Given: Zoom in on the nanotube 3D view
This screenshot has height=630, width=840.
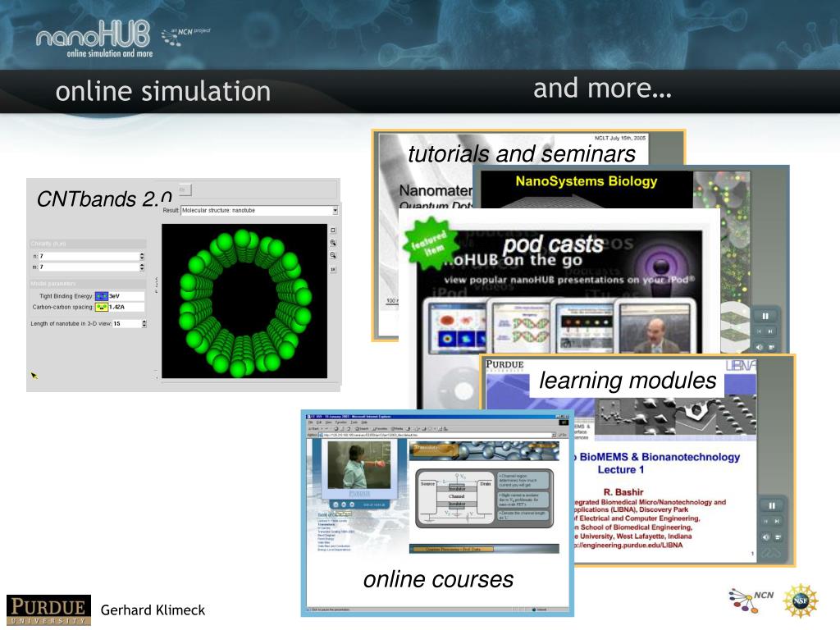Looking at the screenshot, I should pos(333,243).
